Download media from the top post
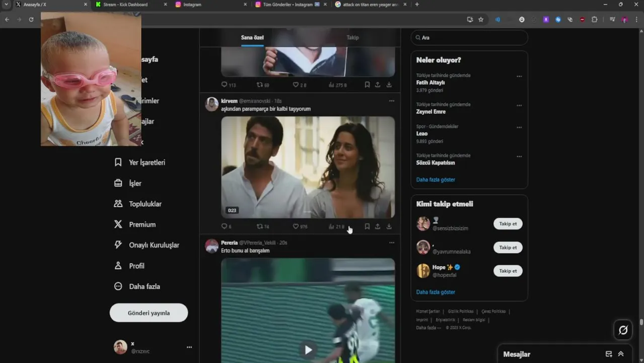The height and width of the screenshot is (363, 644). (389, 85)
